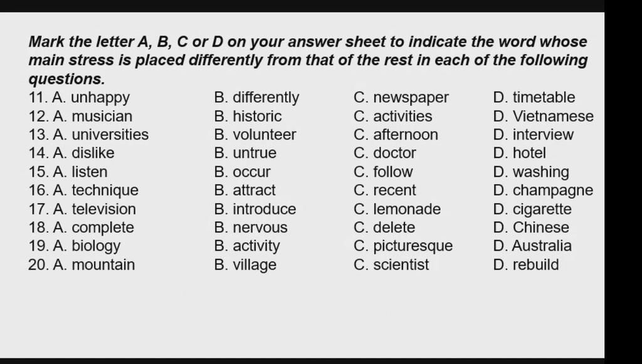This screenshot has height=364, width=642.
Task: Select answer A. unhappy in question 11
Action: click(x=91, y=98)
